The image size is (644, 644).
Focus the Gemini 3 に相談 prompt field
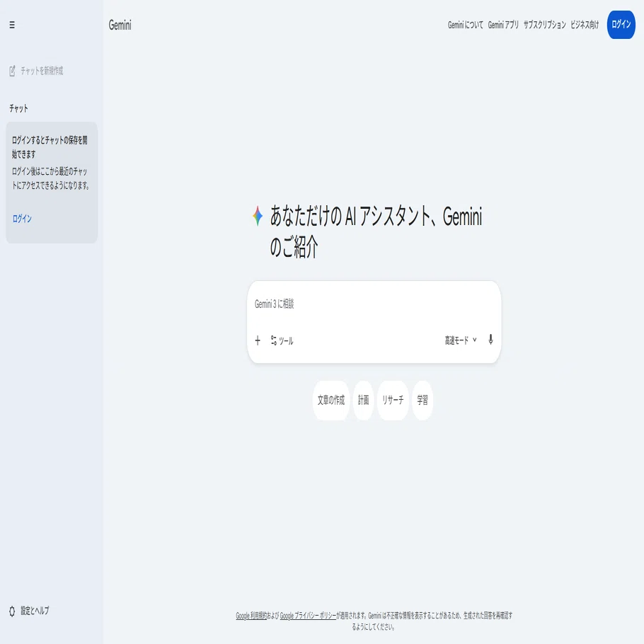(x=374, y=304)
